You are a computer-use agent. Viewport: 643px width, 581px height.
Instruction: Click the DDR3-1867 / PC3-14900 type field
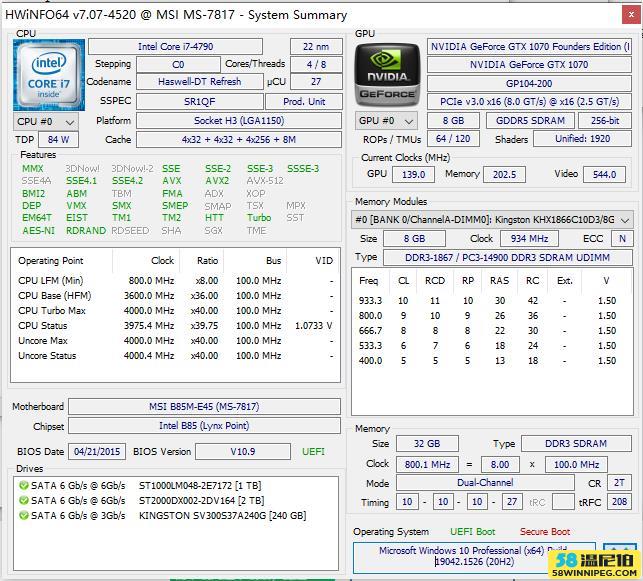pyautogui.click(x=508, y=257)
